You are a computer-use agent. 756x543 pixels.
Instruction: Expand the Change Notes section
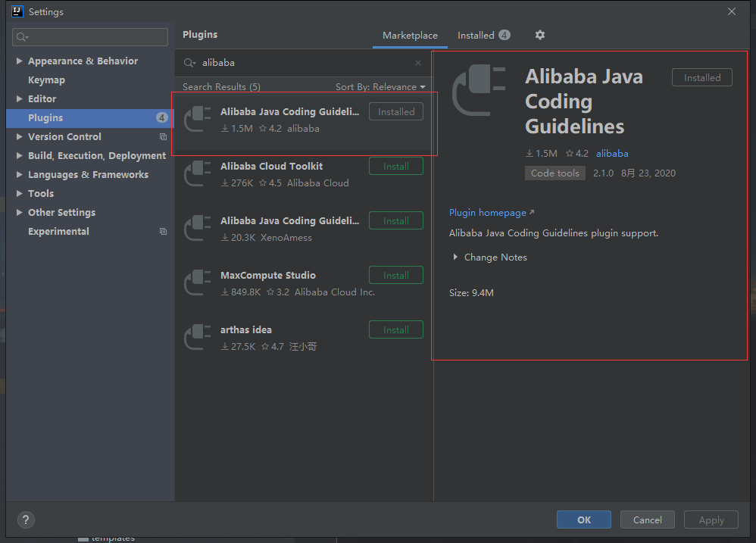coord(455,257)
